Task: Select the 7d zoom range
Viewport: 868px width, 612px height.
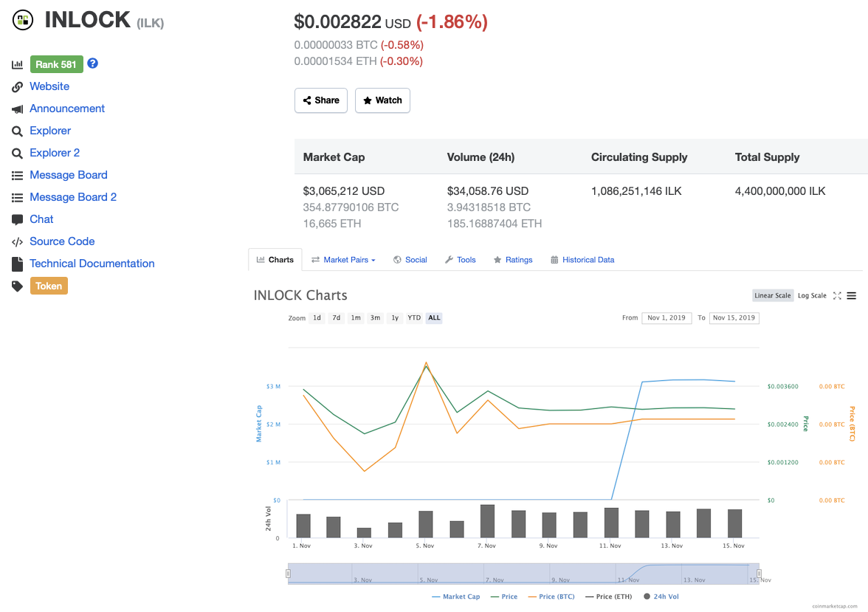Action: [x=336, y=317]
